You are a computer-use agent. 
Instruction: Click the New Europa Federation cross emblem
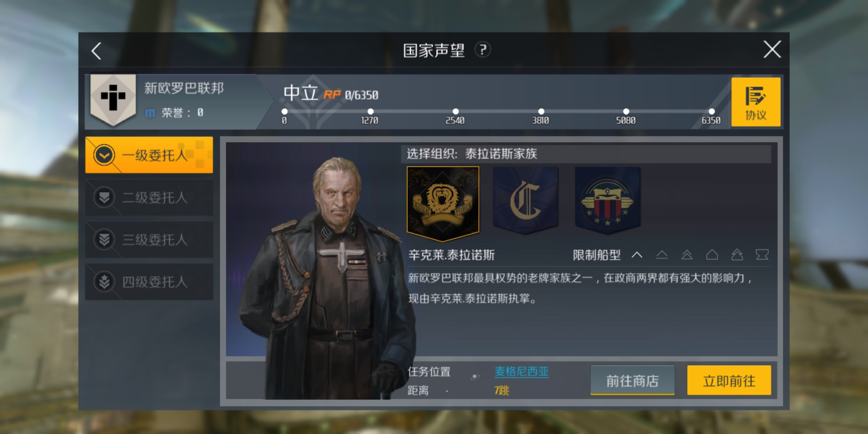click(x=113, y=99)
